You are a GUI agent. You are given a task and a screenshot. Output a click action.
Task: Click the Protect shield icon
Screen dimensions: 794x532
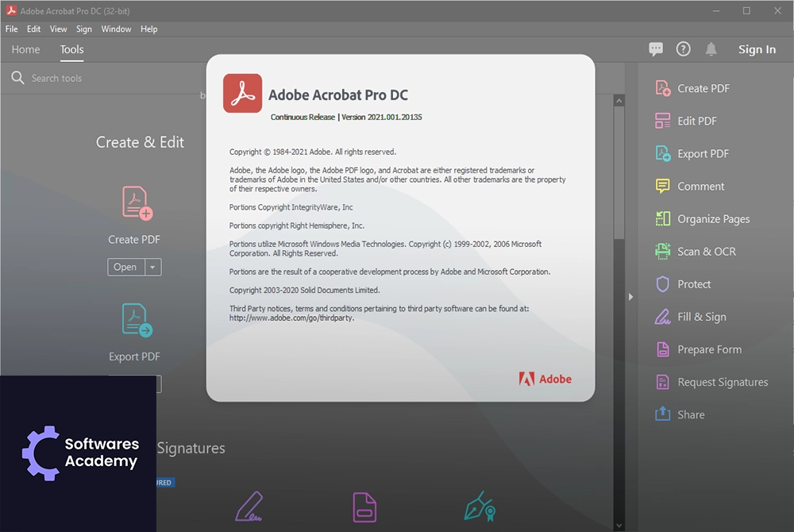663,284
